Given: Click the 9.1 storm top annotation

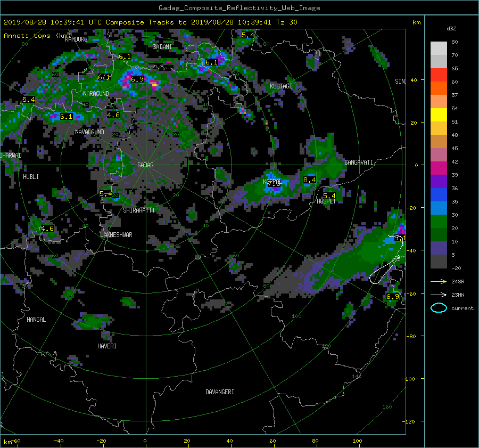Looking at the screenshot, I should coord(400,238).
